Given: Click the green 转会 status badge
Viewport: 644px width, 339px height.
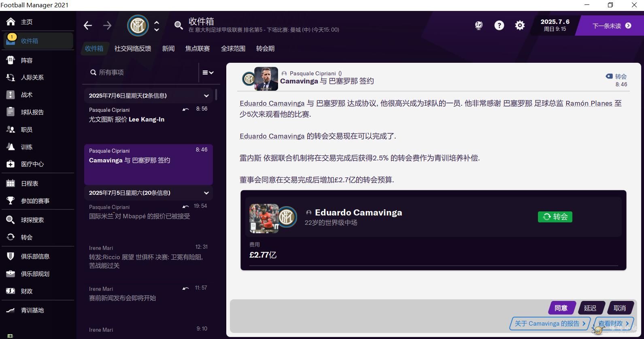Looking at the screenshot, I should click(x=555, y=217).
